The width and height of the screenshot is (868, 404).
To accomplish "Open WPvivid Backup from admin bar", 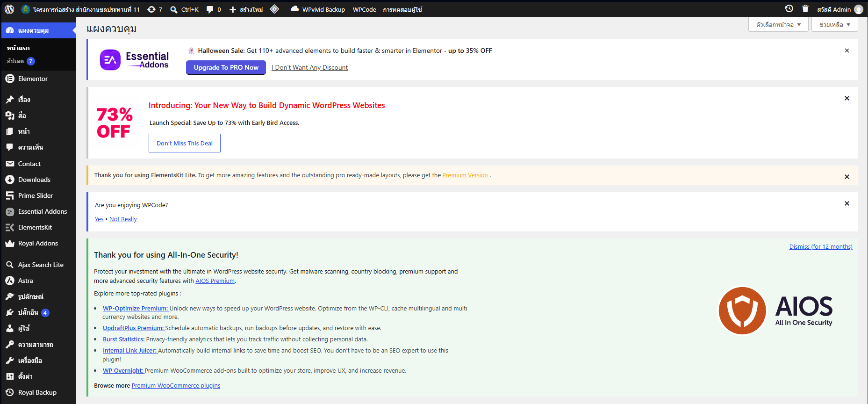I will [318, 9].
